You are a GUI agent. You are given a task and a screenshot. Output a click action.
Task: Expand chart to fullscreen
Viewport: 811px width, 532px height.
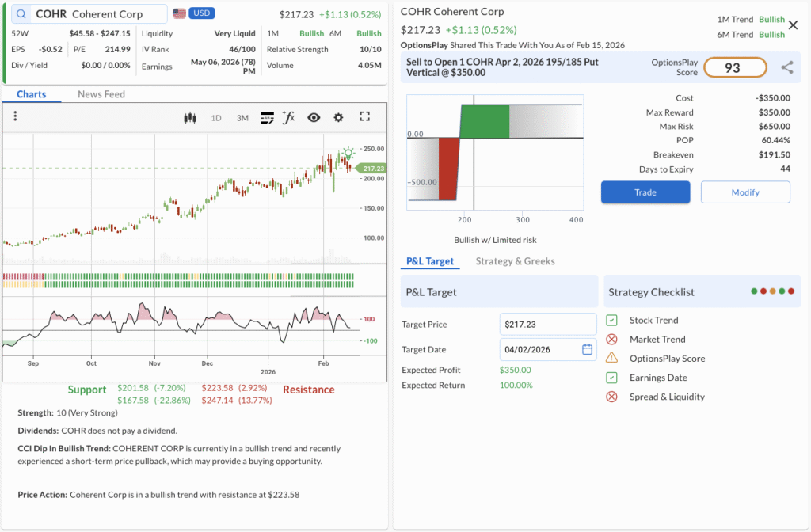pos(365,117)
